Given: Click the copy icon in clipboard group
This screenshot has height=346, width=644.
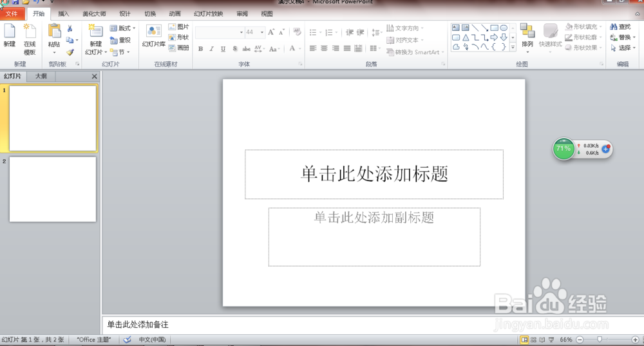Looking at the screenshot, I should pos(70,40).
